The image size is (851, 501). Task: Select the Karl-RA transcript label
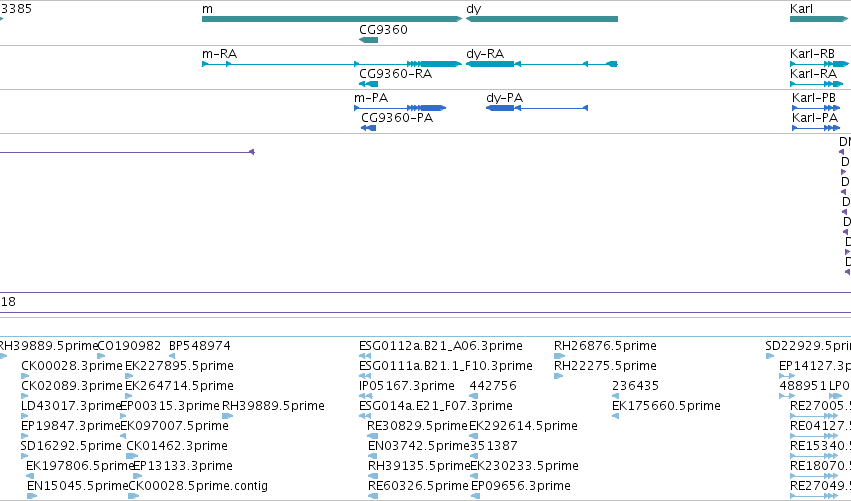coord(813,73)
